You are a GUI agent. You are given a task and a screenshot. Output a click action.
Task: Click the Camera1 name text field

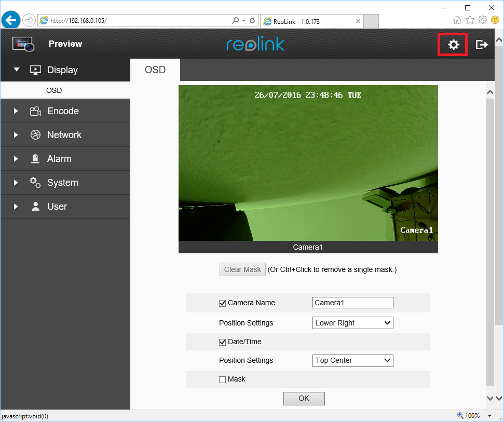click(x=352, y=303)
